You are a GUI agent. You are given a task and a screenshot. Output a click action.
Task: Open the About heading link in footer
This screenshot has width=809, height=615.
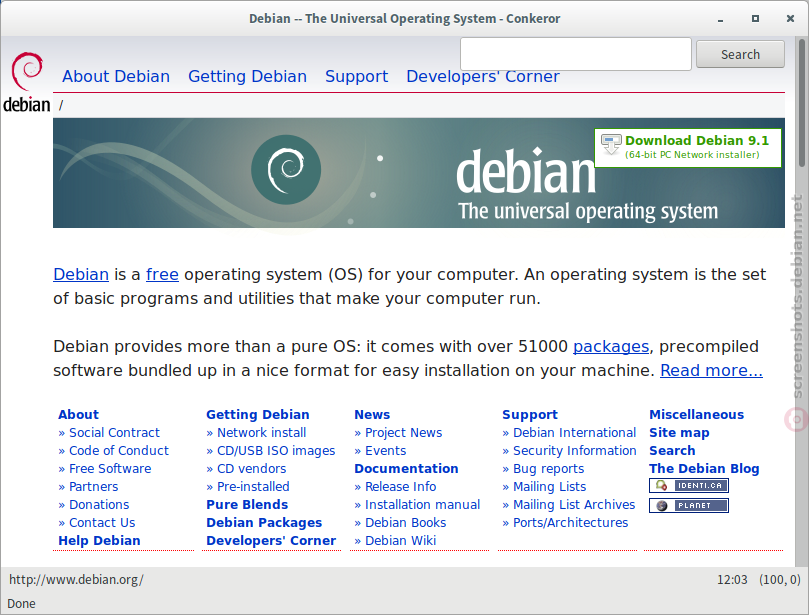pyautogui.click(x=78, y=415)
